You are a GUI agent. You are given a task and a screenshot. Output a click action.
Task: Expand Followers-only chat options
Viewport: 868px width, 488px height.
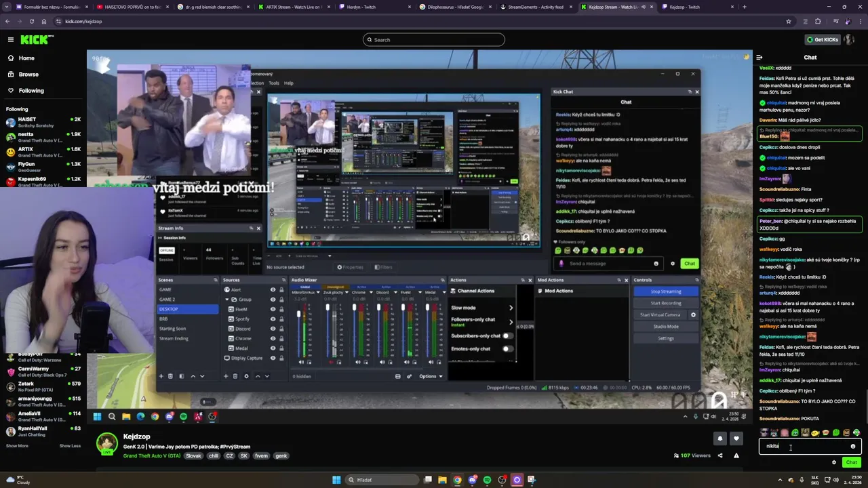click(x=511, y=321)
